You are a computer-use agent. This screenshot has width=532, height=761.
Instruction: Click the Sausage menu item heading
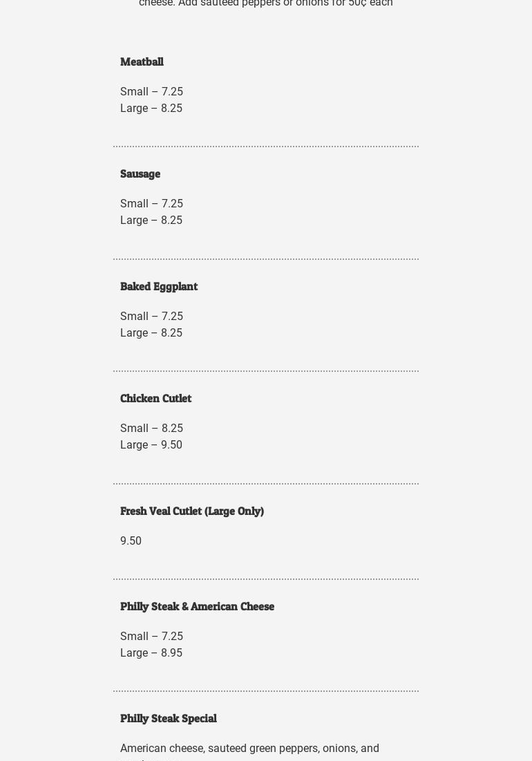(140, 173)
